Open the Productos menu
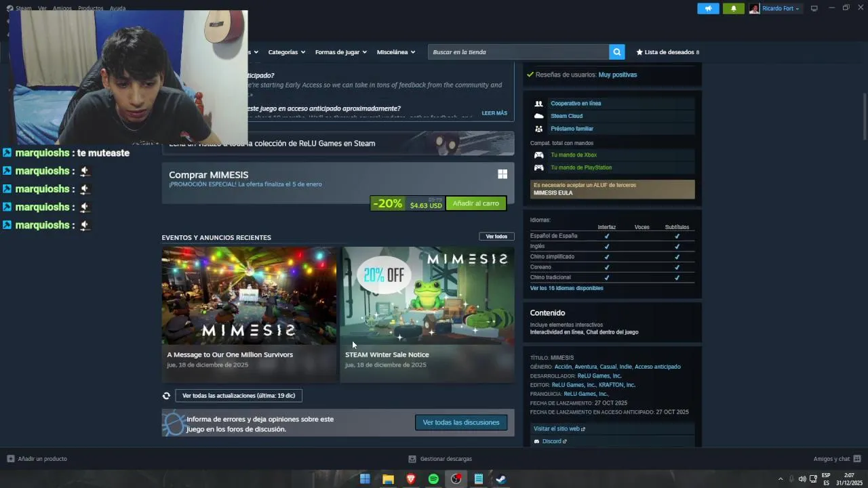The image size is (868, 488). (90, 8)
